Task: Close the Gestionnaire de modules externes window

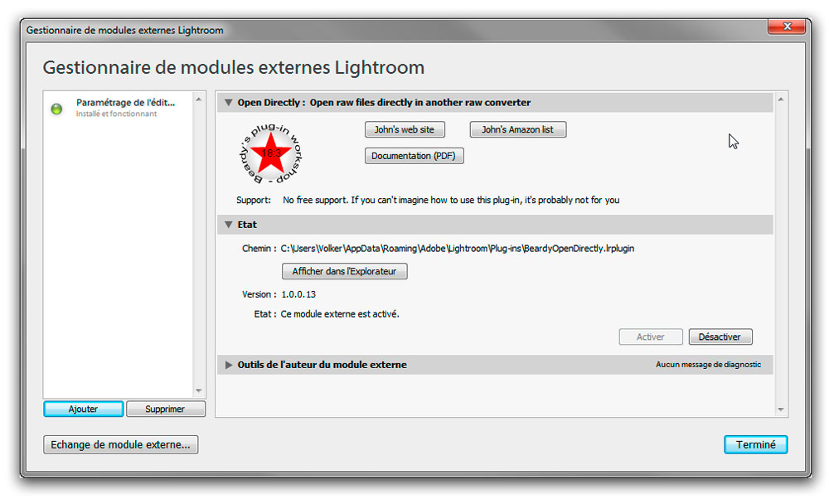Action: click(x=787, y=27)
